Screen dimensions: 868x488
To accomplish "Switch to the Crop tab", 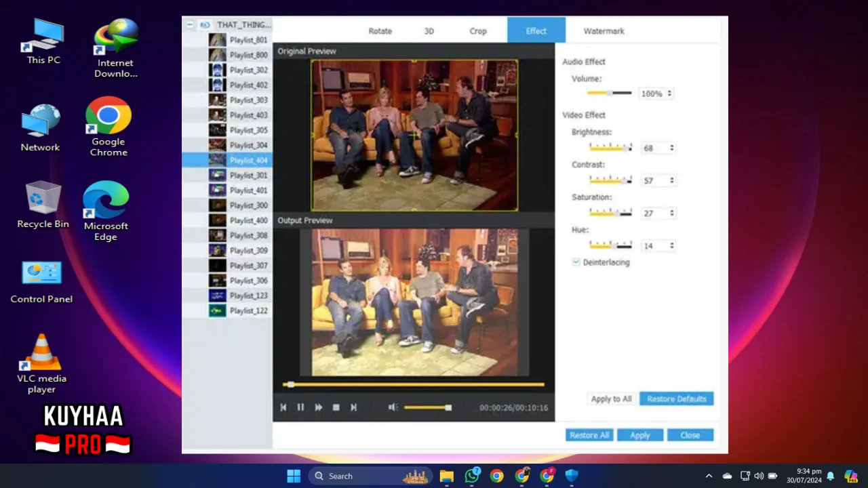I will coord(478,31).
